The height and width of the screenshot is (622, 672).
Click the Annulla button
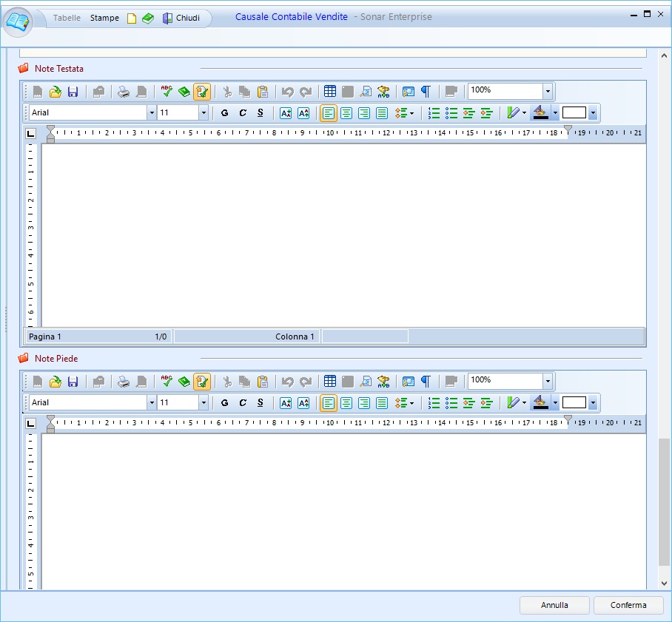(554, 605)
